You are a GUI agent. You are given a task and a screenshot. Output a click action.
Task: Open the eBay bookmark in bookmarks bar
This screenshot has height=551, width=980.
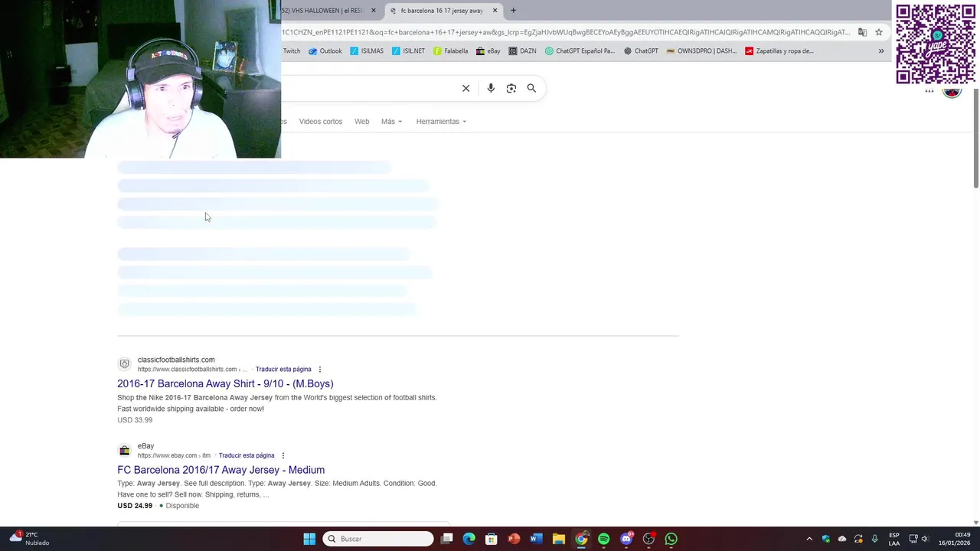(488, 51)
